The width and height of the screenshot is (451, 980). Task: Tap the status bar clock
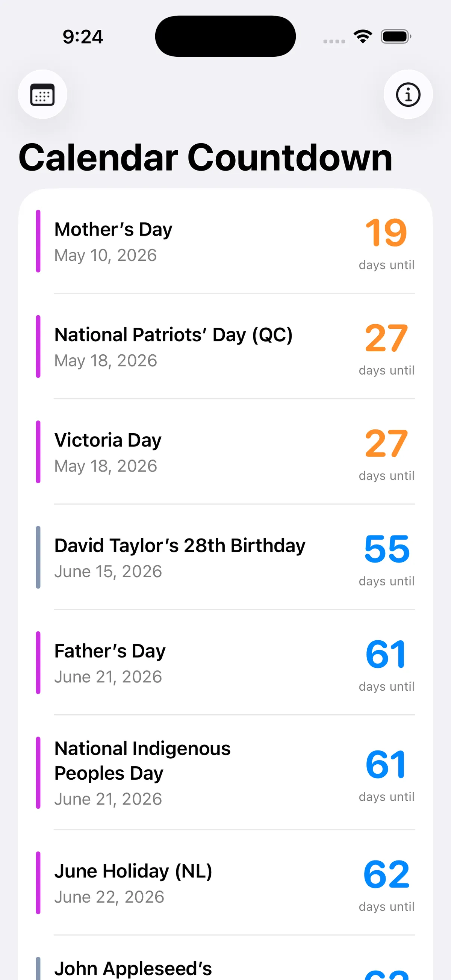(83, 37)
